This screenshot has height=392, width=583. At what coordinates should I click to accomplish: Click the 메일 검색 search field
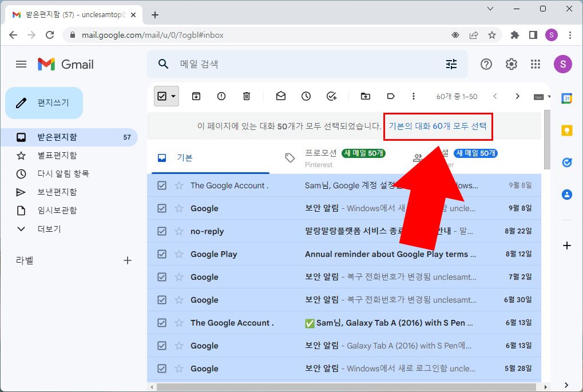[x=308, y=64]
